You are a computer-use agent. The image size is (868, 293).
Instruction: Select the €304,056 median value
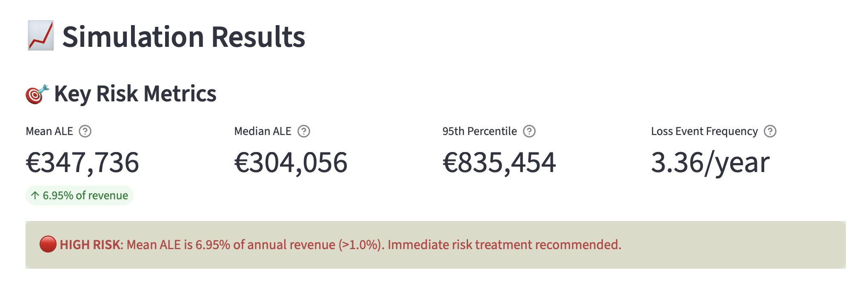coord(291,163)
